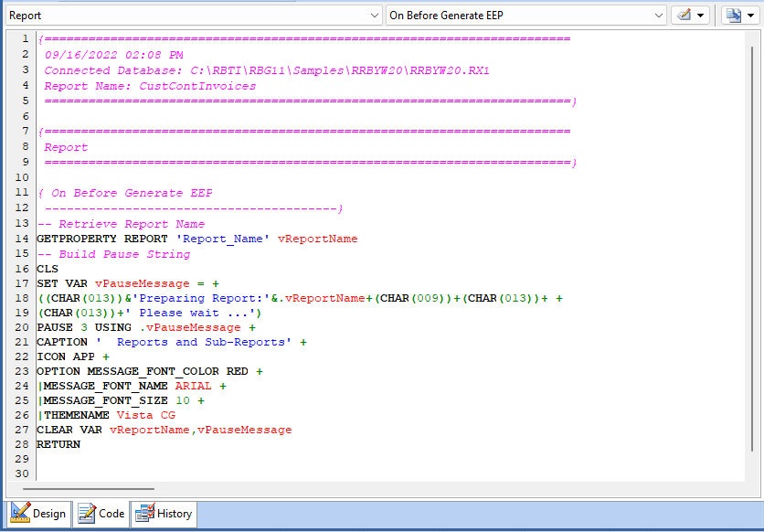
Task: Click the date 09/16/2022 02:08 PM comment
Action: [113, 55]
